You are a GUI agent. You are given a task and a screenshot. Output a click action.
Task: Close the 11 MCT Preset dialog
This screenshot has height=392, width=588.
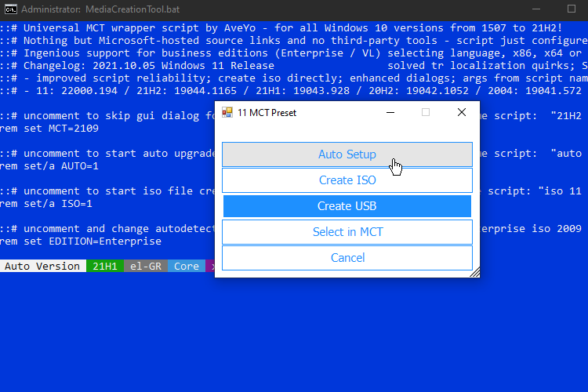coord(462,112)
